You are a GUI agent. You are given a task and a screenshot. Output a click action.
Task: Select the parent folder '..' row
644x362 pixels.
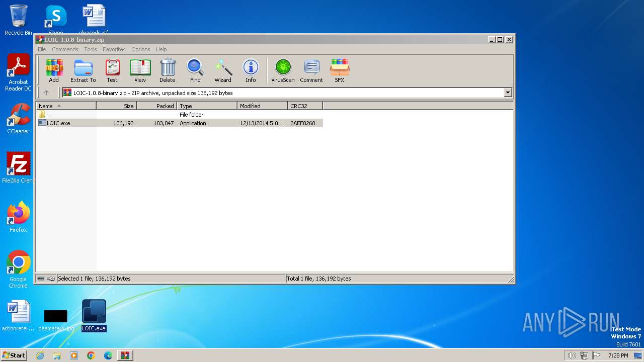(x=180, y=115)
